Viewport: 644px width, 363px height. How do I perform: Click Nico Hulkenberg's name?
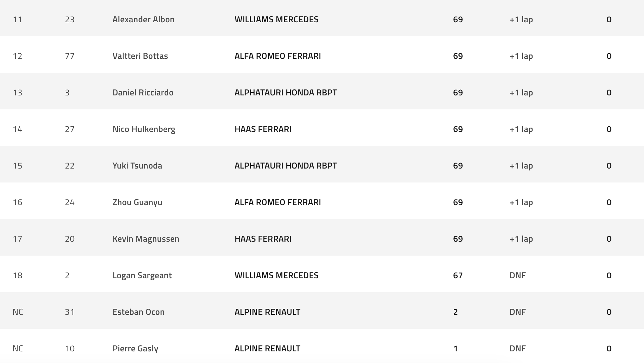pos(144,129)
